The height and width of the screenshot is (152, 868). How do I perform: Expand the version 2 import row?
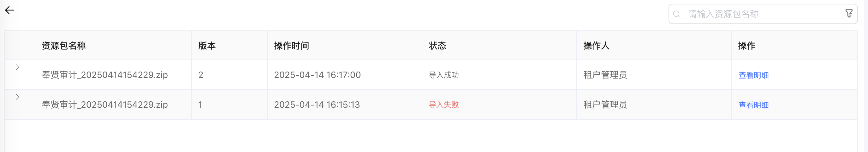(18, 67)
